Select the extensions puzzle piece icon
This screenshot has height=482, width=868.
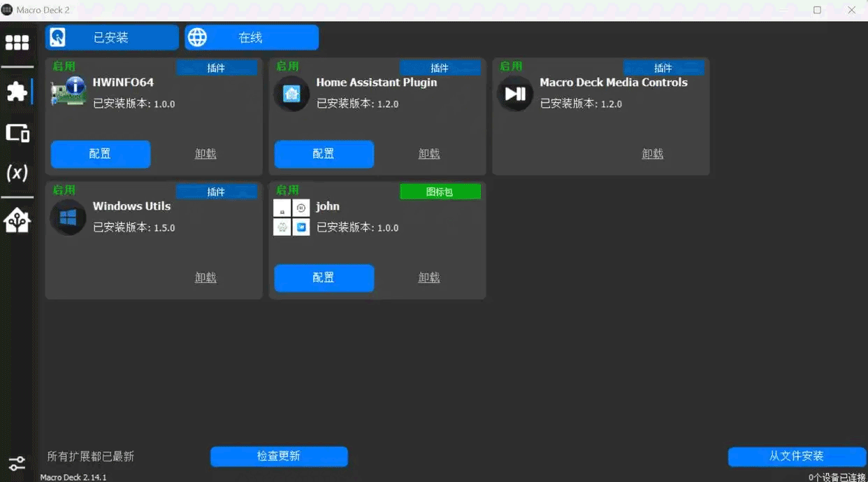click(17, 92)
